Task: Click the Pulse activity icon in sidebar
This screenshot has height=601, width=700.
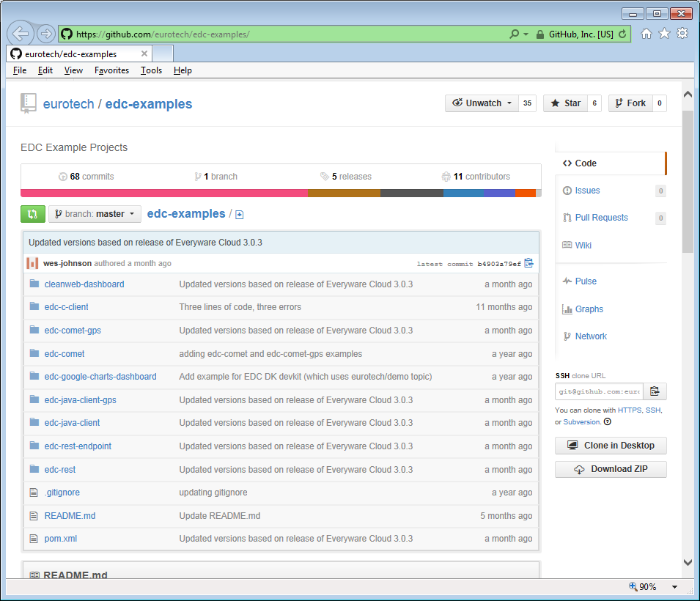Action: point(567,281)
